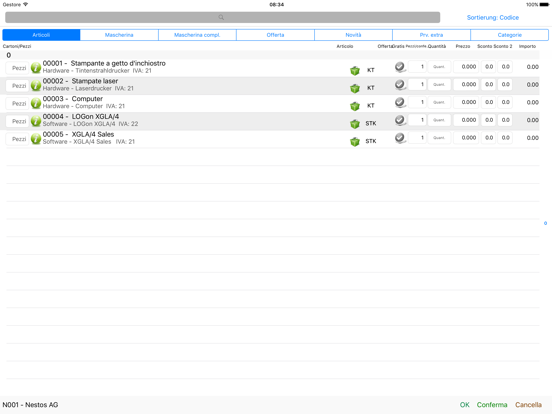The width and height of the screenshot is (552, 414).
Task: Click the Conferma button
Action: (492, 405)
